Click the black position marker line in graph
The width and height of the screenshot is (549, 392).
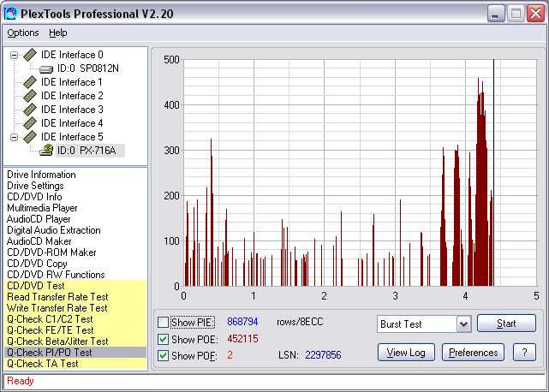(493, 173)
